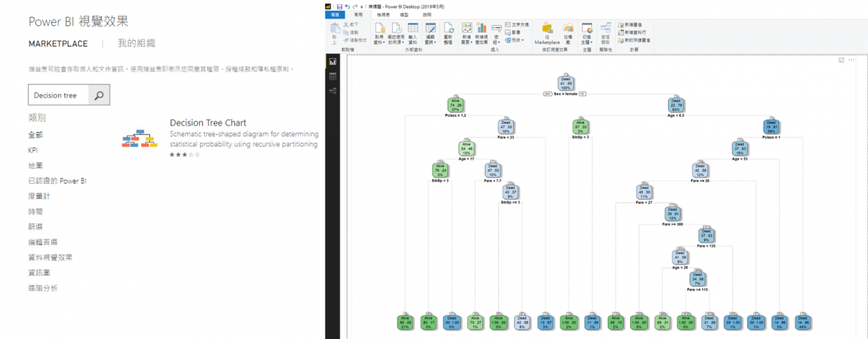868x339 pixels.
Task: Click the Redo arrow in quick access toolbar
Action: tap(355, 7)
